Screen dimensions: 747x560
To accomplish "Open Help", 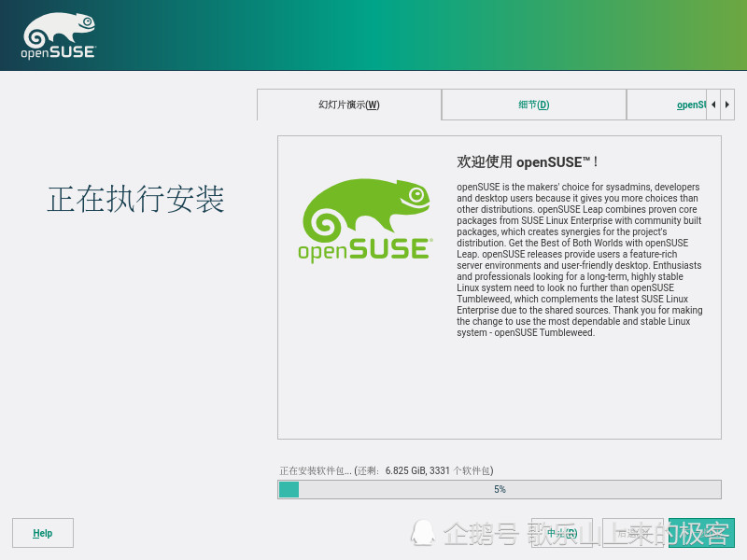I will coord(43,533).
